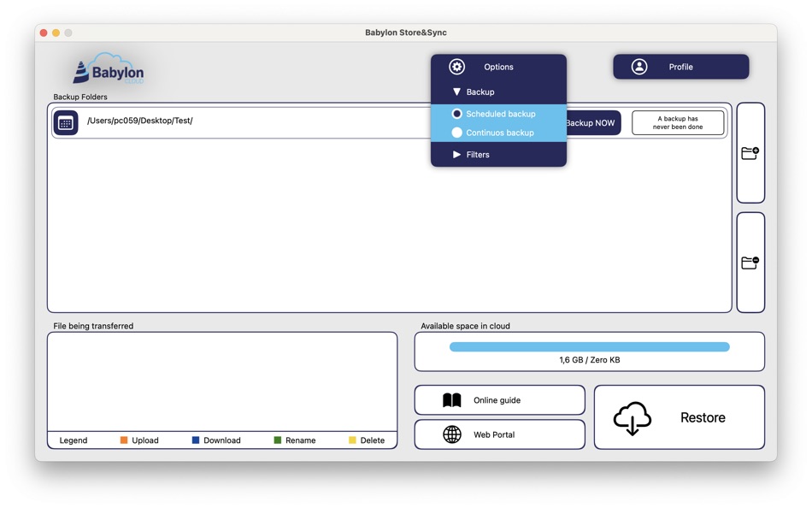Click the 'Available space in cloud' heading
Screen dimensions: 812x508
pos(465,326)
